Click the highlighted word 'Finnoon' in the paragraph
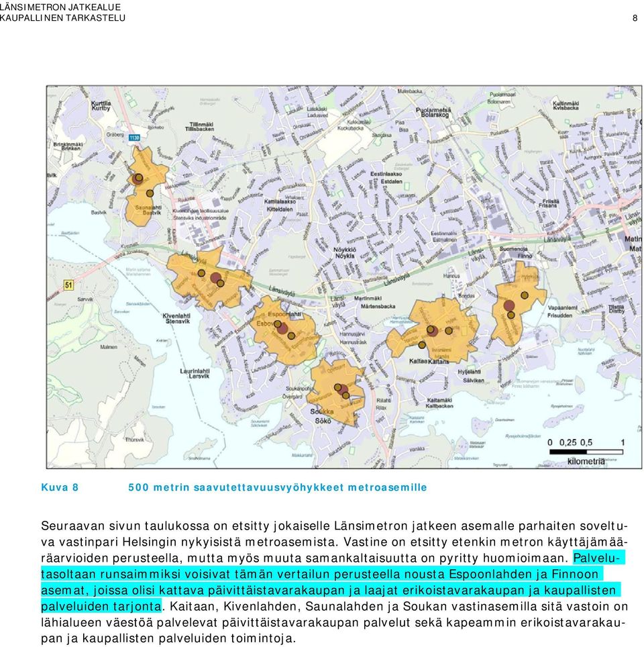Viewport: 644px width, 647px height. 575,574
